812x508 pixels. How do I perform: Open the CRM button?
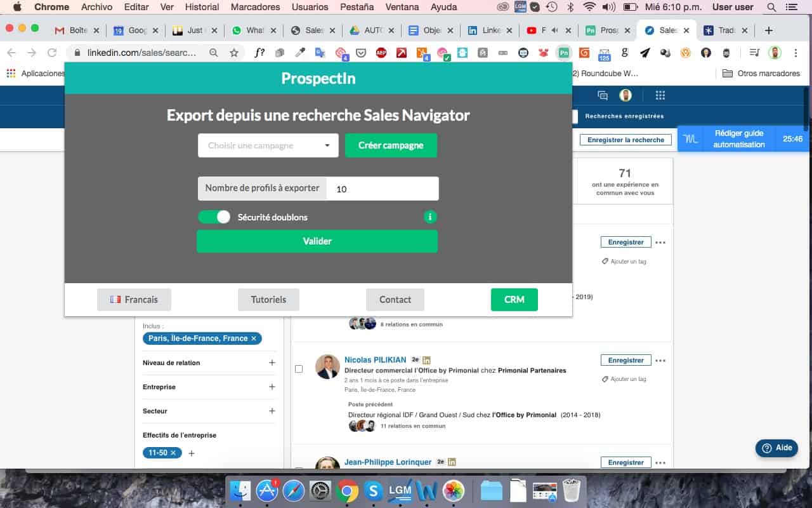(514, 300)
